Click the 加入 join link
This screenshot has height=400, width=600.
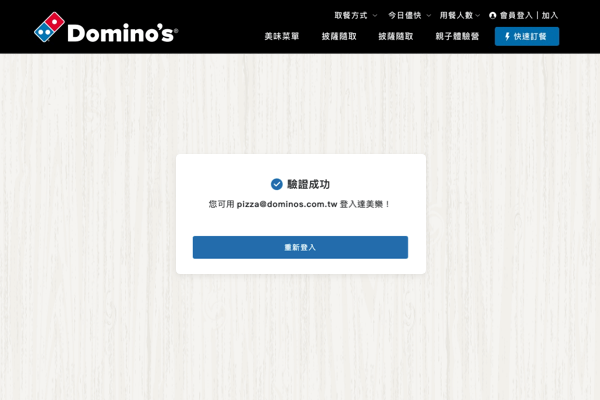tap(549, 15)
